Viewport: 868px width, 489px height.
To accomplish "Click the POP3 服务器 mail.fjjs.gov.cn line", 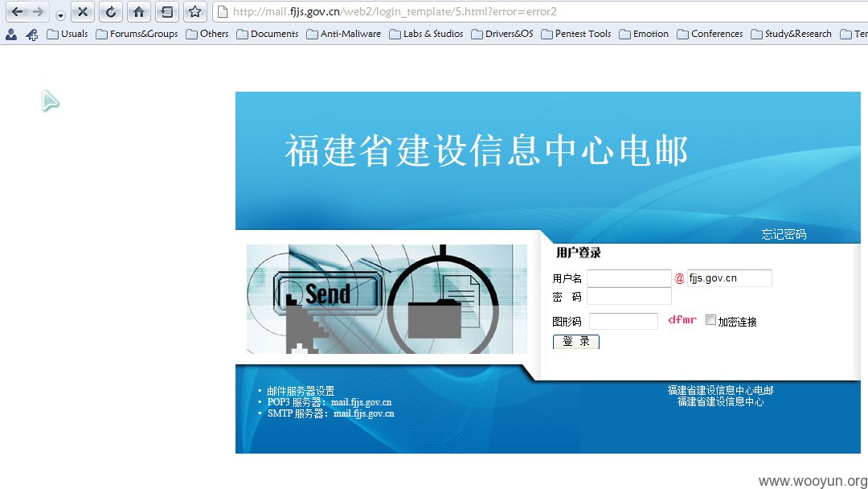I will [330, 402].
